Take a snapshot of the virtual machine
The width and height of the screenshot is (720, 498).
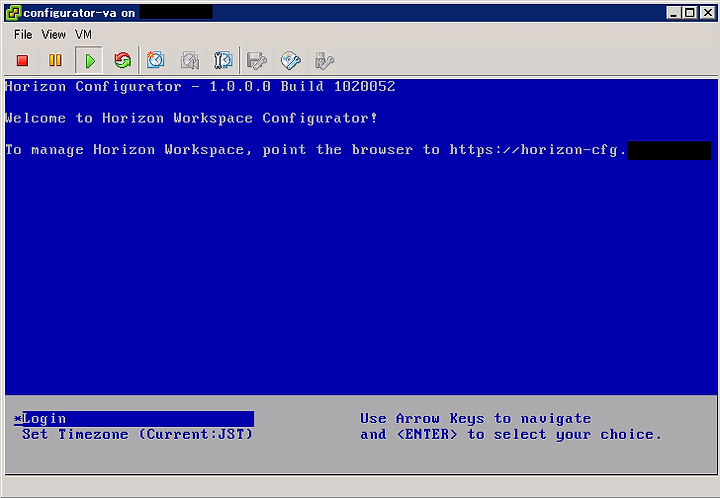[x=156, y=60]
